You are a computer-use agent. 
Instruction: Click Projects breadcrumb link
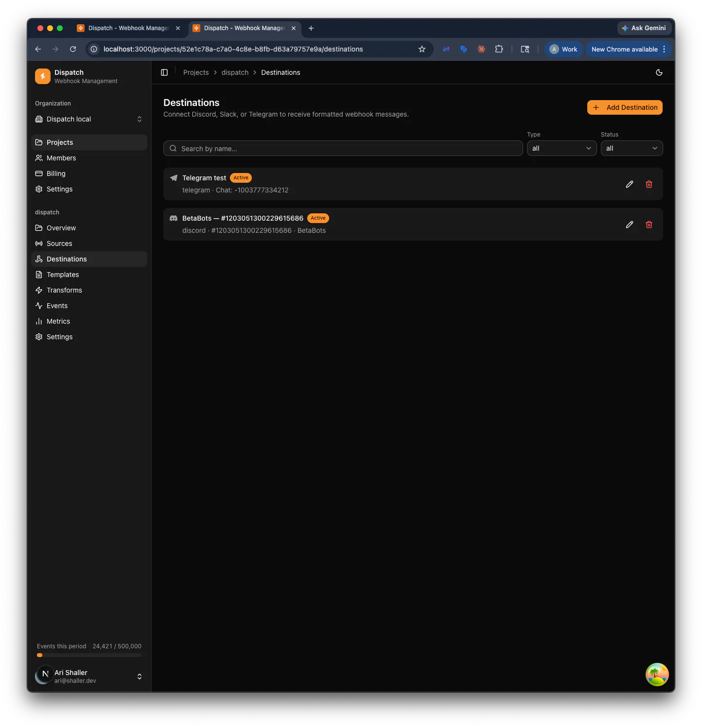pyautogui.click(x=196, y=72)
